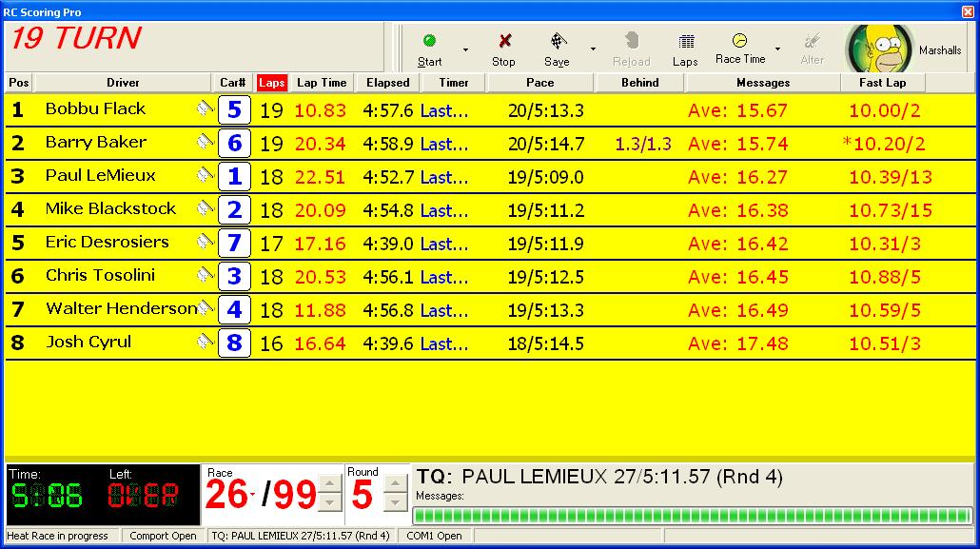Click car number 6 button for Barry Baker
The height and width of the screenshot is (549, 980).
(234, 144)
